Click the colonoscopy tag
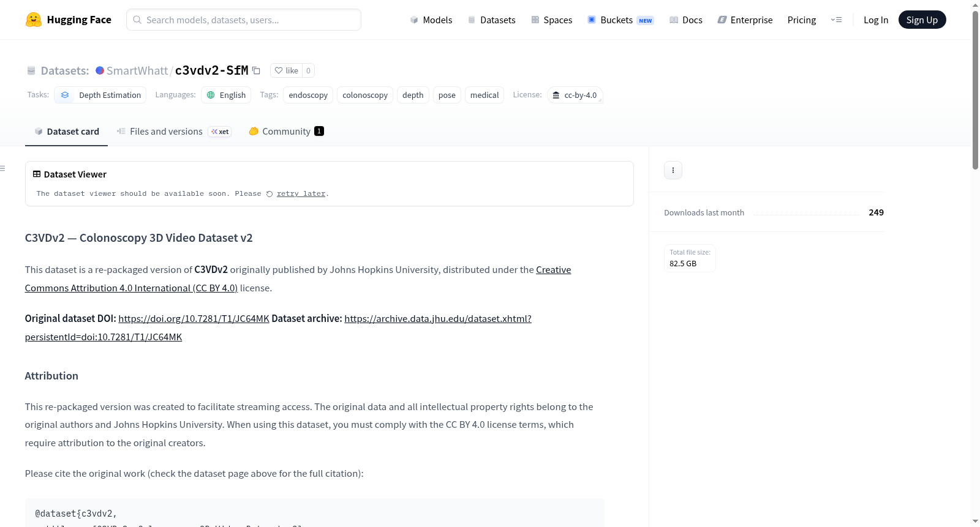This screenshot has width=980, height=527. 365,95
